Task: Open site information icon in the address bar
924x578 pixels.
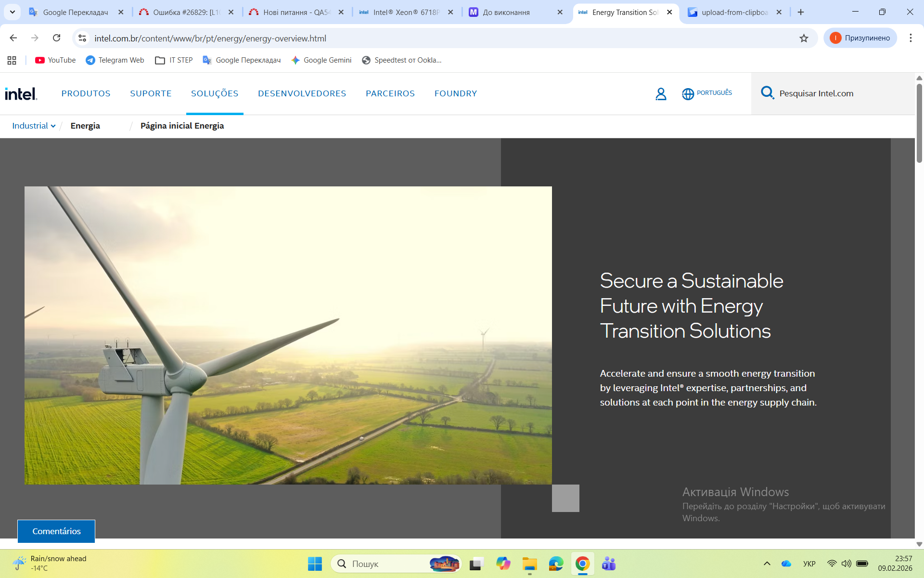Action: pos(82,38)
